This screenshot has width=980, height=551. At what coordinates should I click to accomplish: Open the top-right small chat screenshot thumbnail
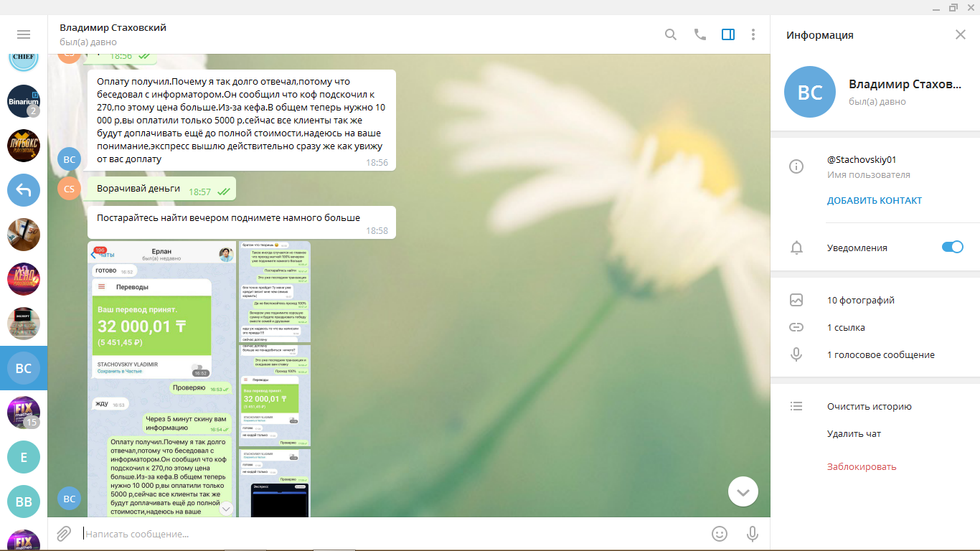click(x=275, y=291)
